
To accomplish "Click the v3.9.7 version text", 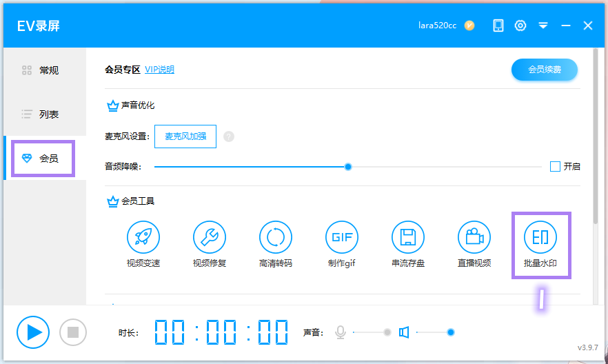I will click(588, 347).
